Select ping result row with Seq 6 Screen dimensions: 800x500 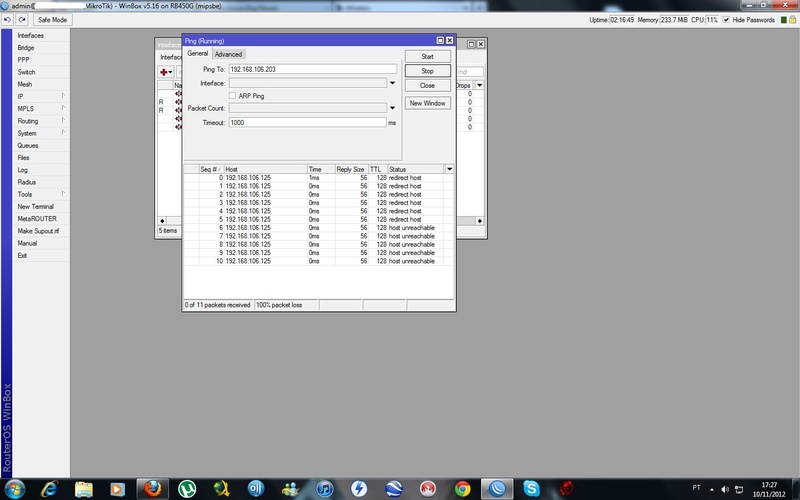318,228
